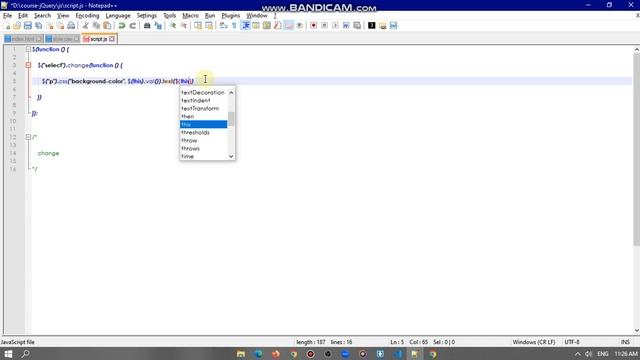
Task: Click the Close All toolbar icon
Action: click(x=60, y=26)
